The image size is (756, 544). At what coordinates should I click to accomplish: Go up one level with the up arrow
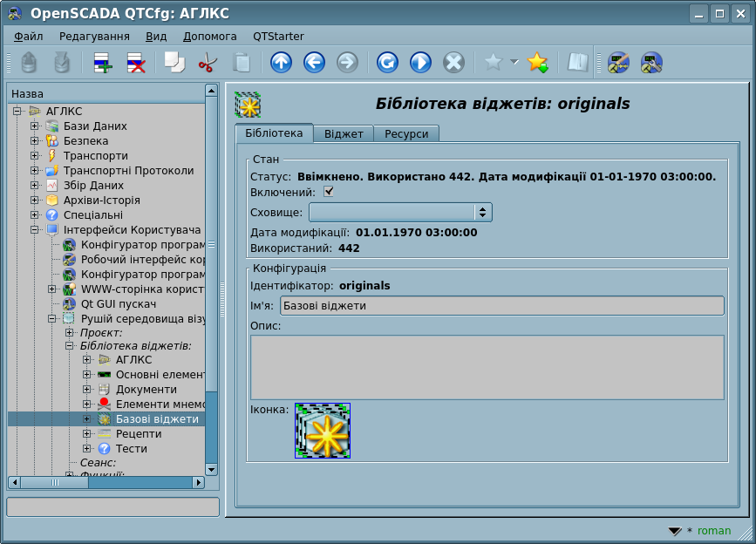[x=281, y=63]
